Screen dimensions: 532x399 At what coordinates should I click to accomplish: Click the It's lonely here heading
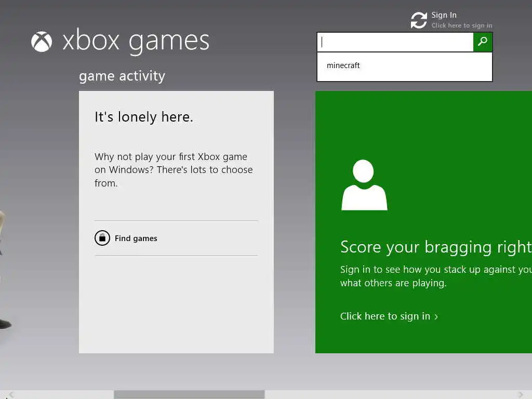[144, 117]
